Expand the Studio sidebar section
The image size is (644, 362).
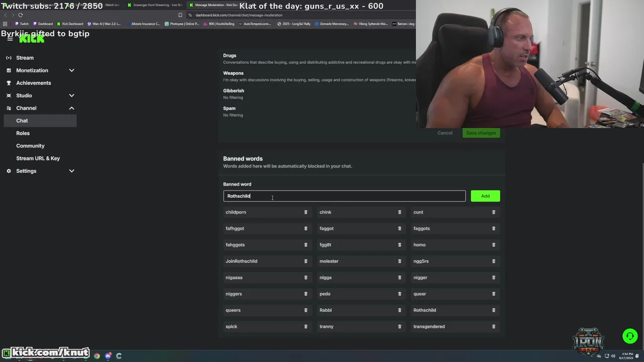coord(71,96)
